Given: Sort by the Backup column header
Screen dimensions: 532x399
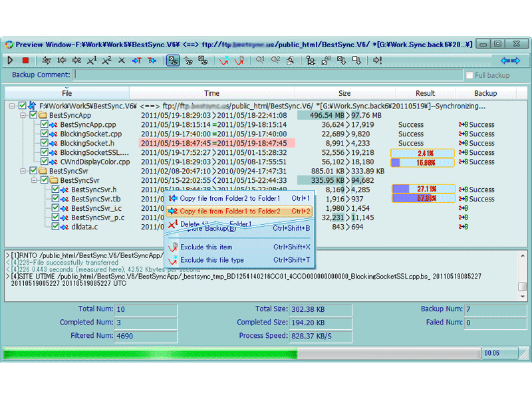Looking at the screenshot, I should click(x=485, y=93).
